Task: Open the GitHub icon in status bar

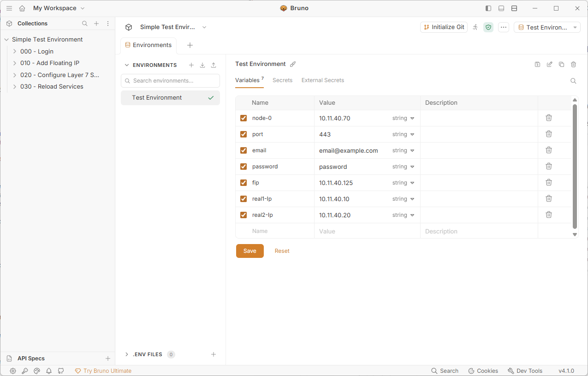Action: tap(61, 371)
